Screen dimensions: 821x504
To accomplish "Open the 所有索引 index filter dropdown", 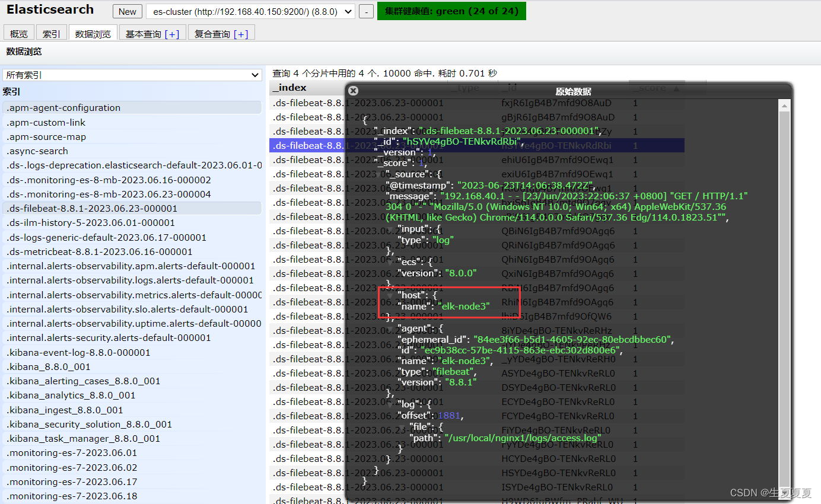I will click(132, 75).
